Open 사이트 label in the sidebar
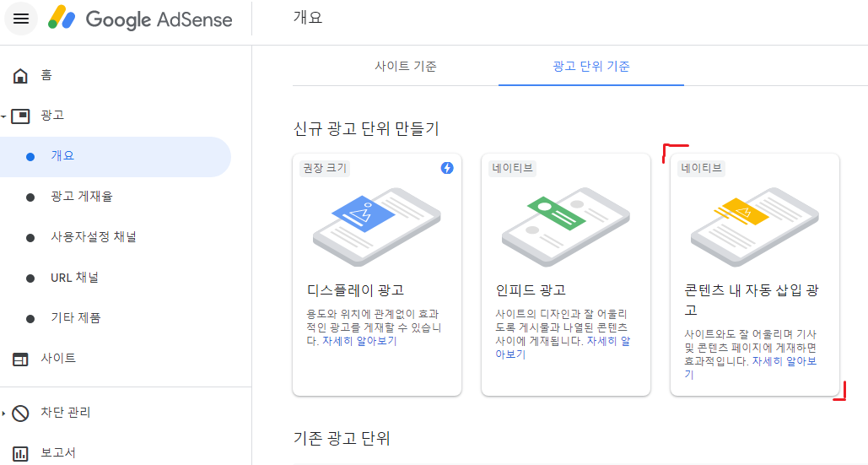The height and width of the screenshot is (465, 868). click(58, 358)
